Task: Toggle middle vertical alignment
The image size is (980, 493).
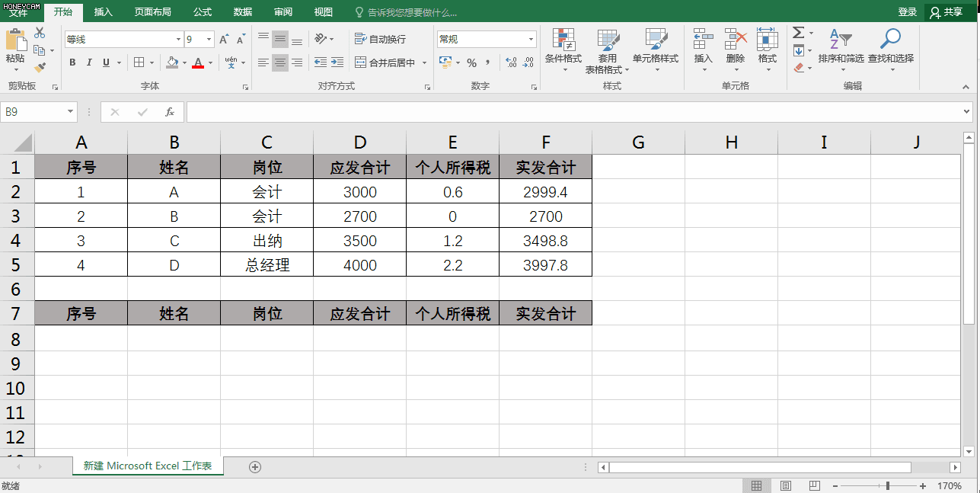Action: 280,39
